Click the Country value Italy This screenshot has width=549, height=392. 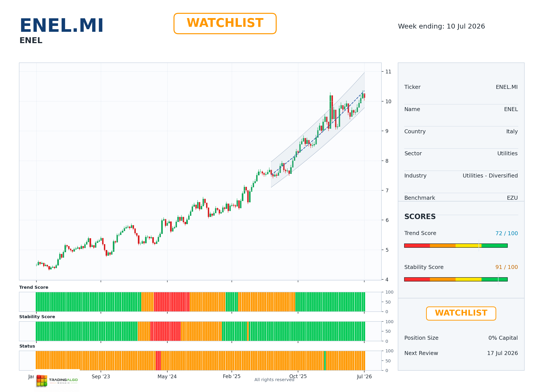coord(512,131)
